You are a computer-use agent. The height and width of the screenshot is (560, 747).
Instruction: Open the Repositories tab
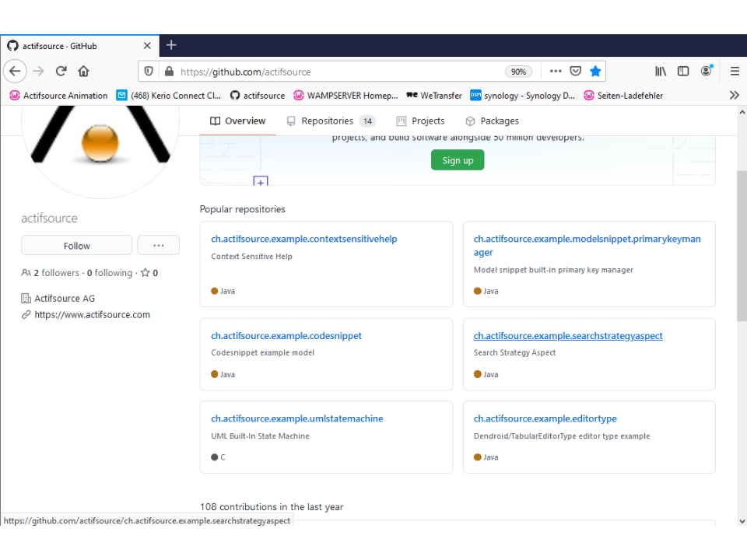(327, 121)
